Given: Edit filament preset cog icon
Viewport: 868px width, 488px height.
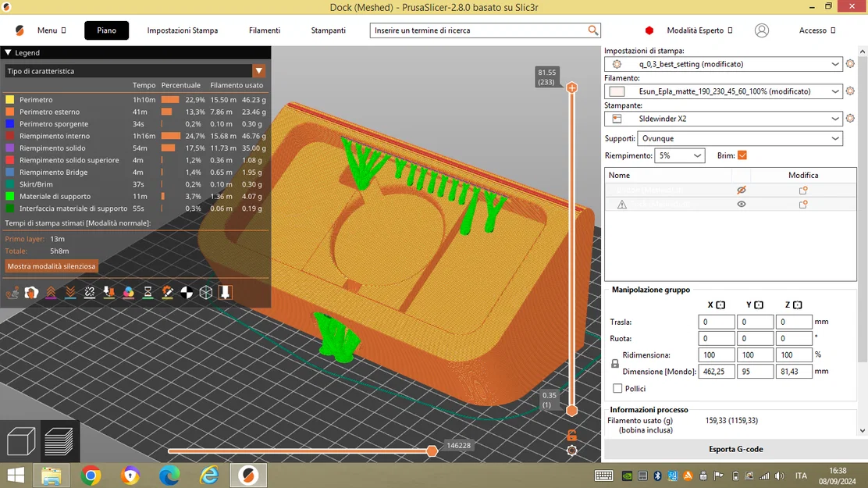Looking at the screenshot, I should (851, 91).
